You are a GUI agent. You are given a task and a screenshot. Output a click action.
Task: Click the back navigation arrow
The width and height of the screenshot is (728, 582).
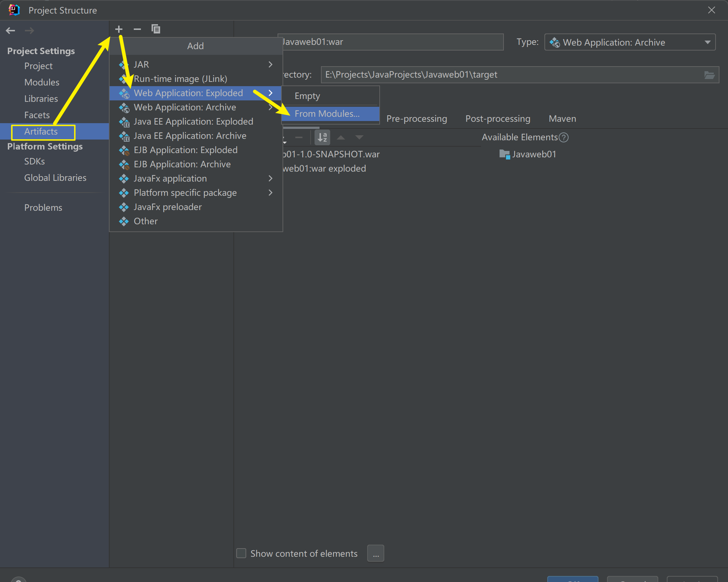pos(10,31)
